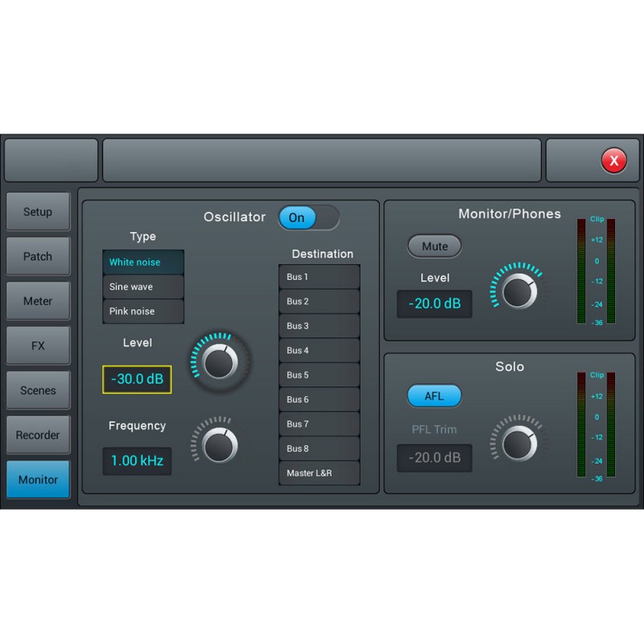Viewport: 644px width, 644px height.
Task: Switch to the FX tab
Action: [38, 346]
